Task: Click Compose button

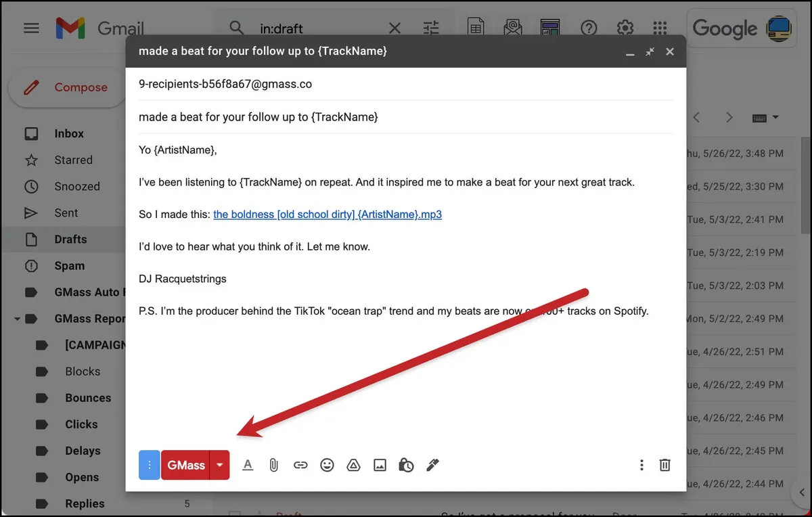Action: click(67, 87)
